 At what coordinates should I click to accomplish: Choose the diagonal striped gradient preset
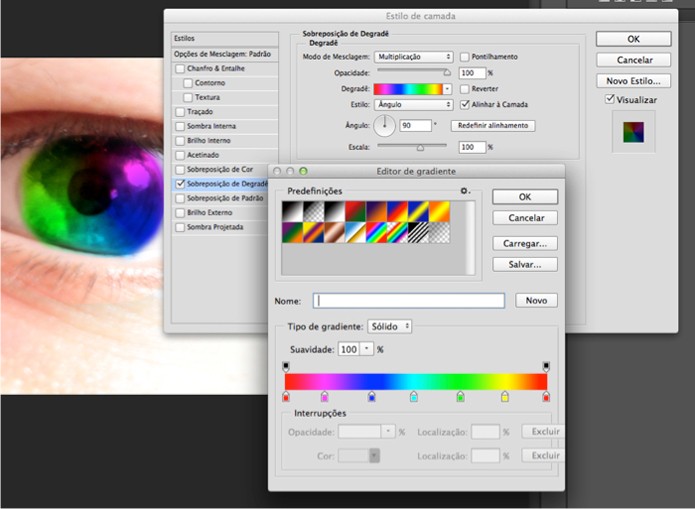point(418,232)
